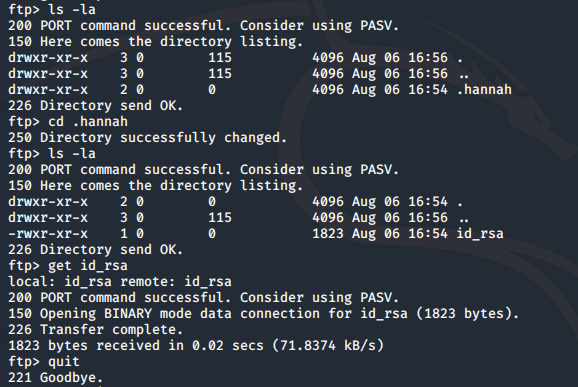The image size is (578, 387).
Task: Click the first '150 Here comes the directory listing.'
Action: 156,42
